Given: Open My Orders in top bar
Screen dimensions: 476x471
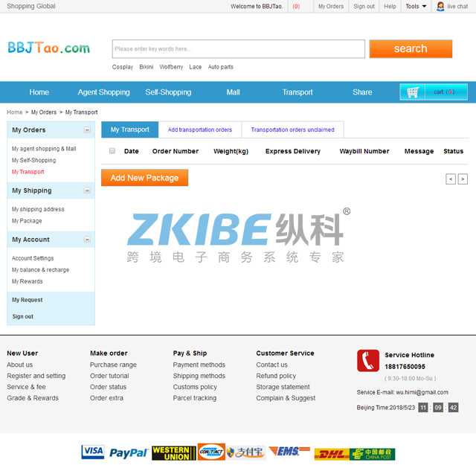Looking at the screenshot, I should tap(331, 6).
